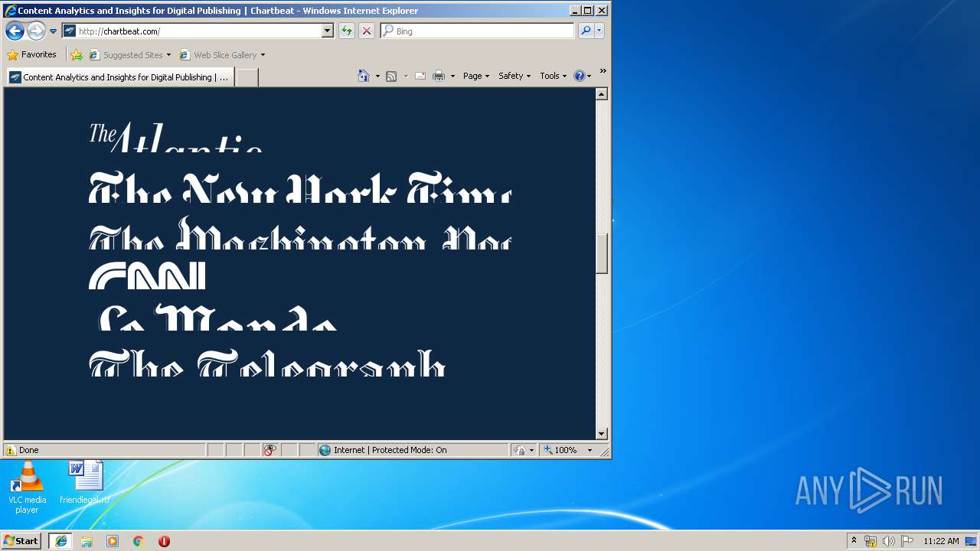Click the status bar warning icon
This screenshot has width=980, height=551.
point(10,450)
